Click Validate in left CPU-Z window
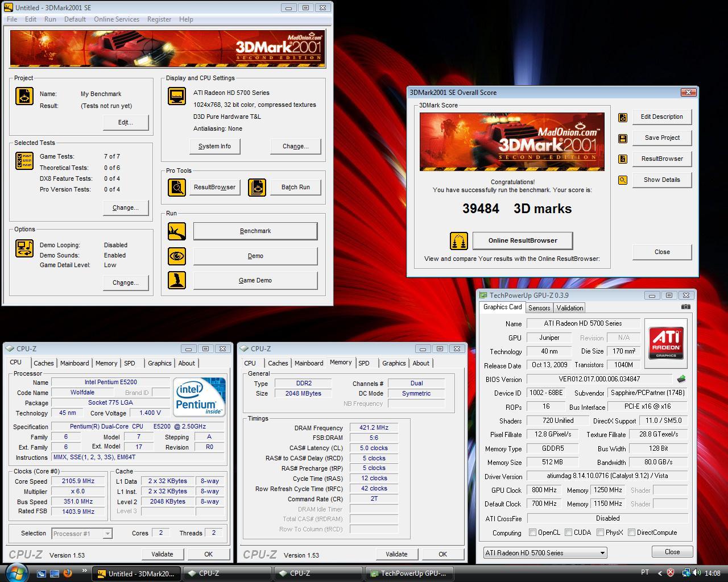 162,554
